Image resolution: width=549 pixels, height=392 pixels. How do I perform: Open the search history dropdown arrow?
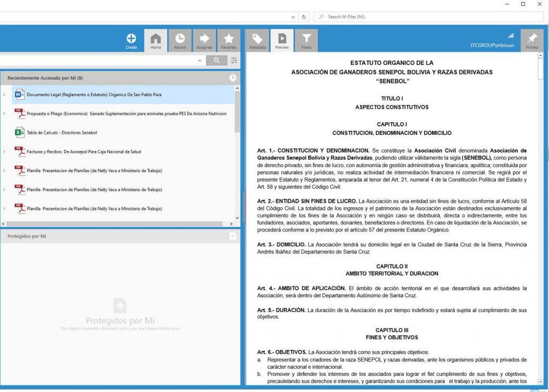point(200,61)
